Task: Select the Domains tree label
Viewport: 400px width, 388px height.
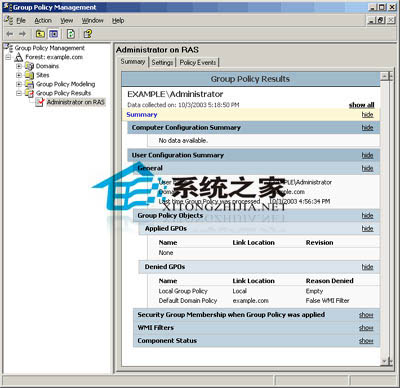Action: [x=47, y=66]
